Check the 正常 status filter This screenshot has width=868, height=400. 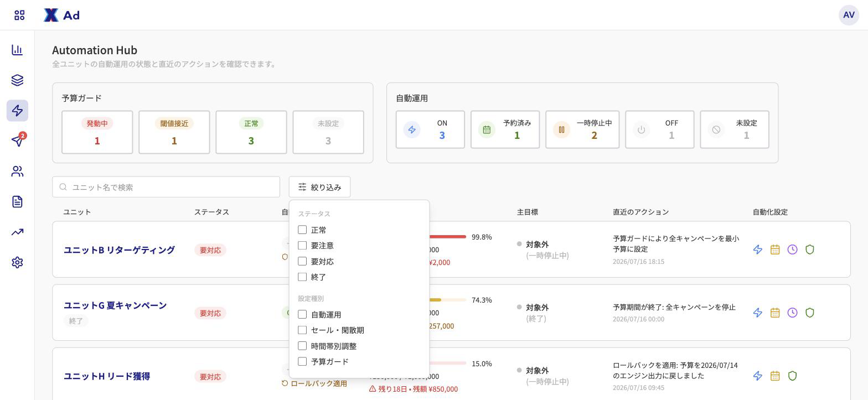[x=302, y=230]
